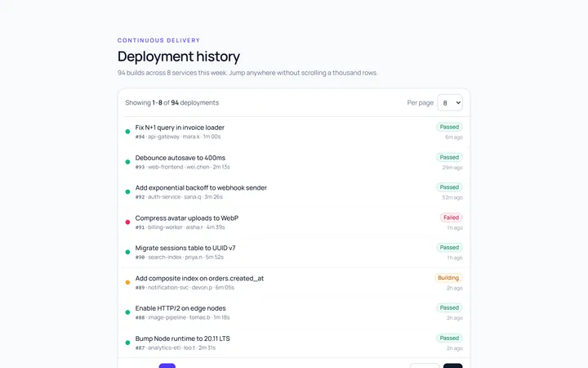Click 'Showing 1-8 of 94 deployments' summary

tap(171, 102)
